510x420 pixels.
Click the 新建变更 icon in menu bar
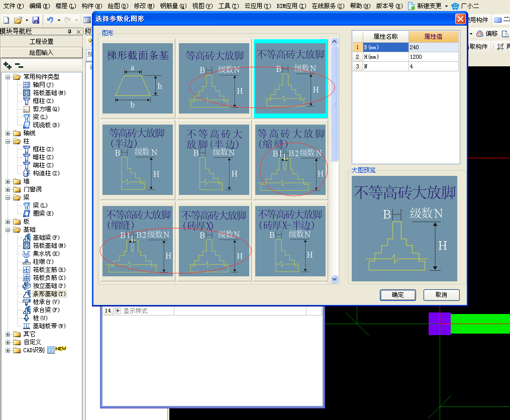click(x=412, y=6)
